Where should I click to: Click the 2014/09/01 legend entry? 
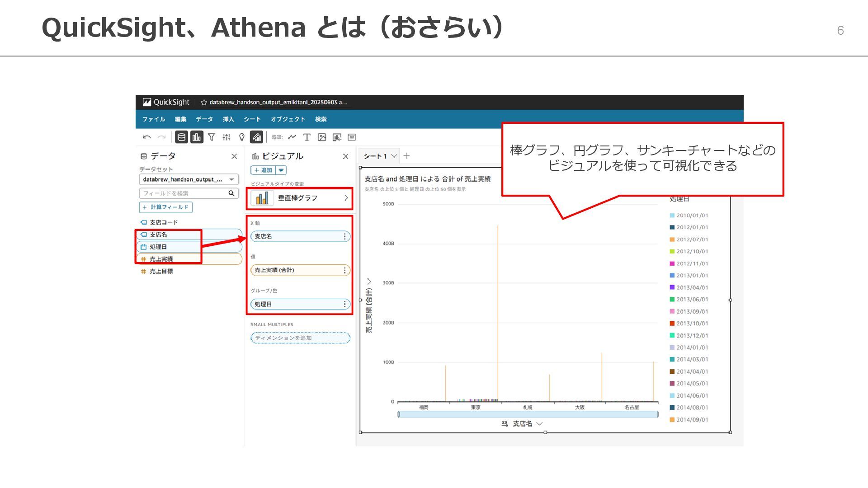click(689, 420)
